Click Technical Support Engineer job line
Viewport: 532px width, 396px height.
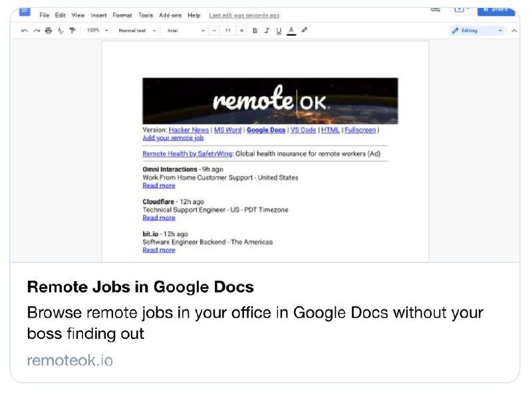(x=215, y=209)
